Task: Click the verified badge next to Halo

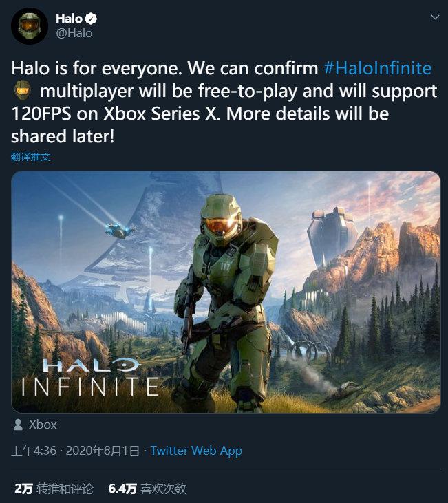Action: pos(91,19)
